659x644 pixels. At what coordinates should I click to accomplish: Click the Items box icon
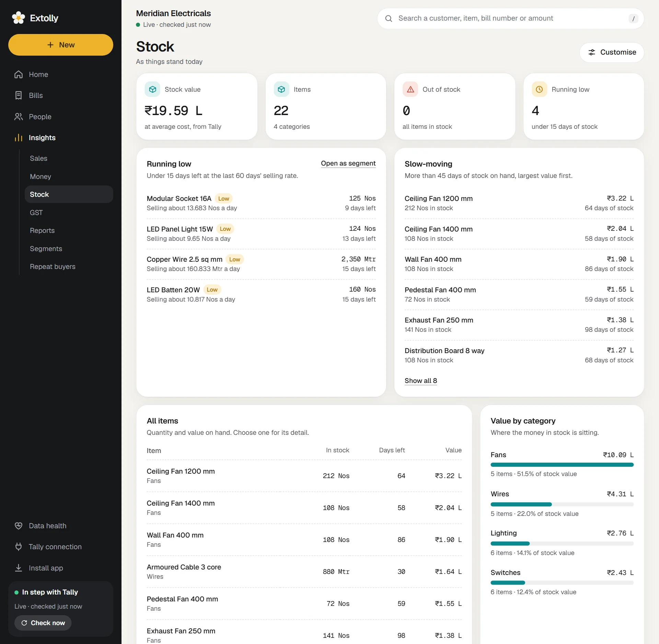[x=281, y=89]
